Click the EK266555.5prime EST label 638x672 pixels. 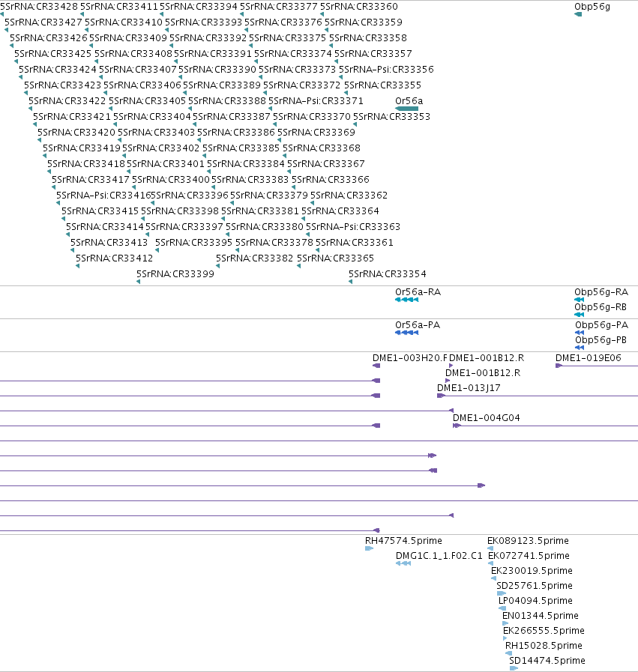coord(544,632)
